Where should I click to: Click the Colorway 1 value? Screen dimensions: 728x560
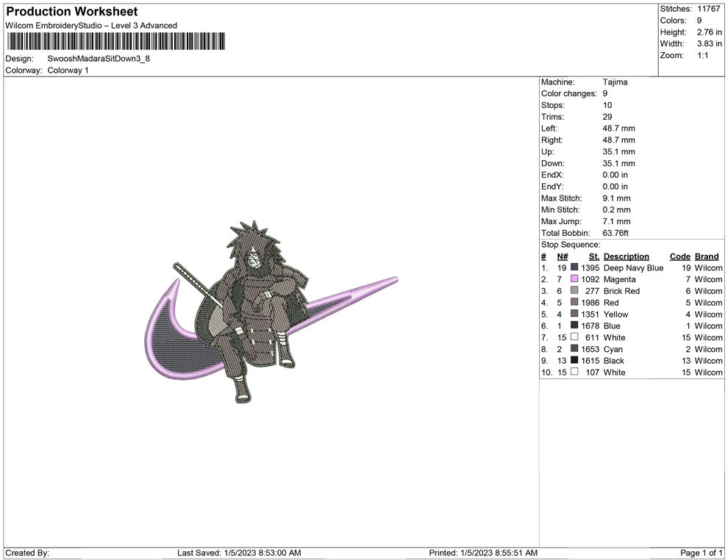pyautogui.click(x=68, y=71)
